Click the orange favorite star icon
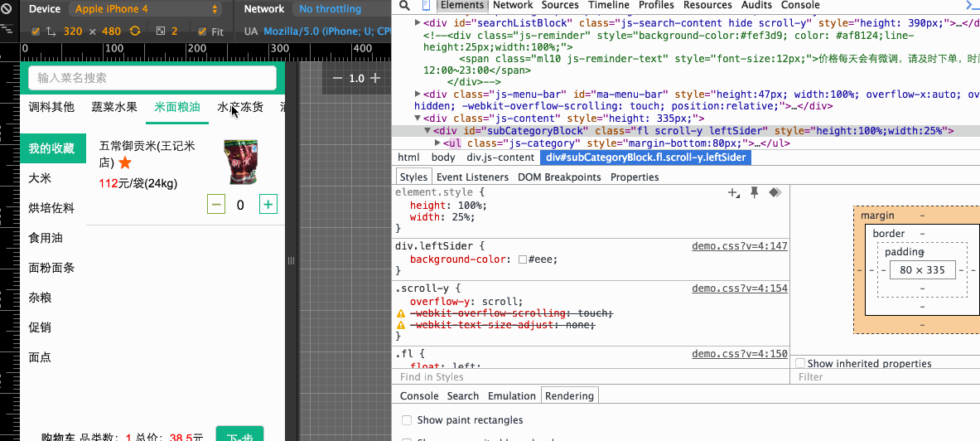Image resolution: width=980 pixels, height=441 pixels. pyautogui.click(x=125, y=162)
